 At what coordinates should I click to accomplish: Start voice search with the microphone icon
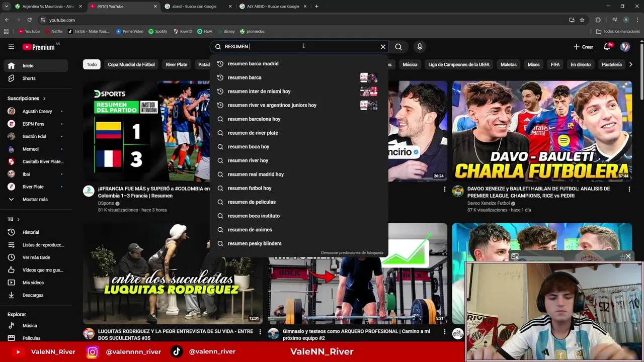click(x=420, y=47)
